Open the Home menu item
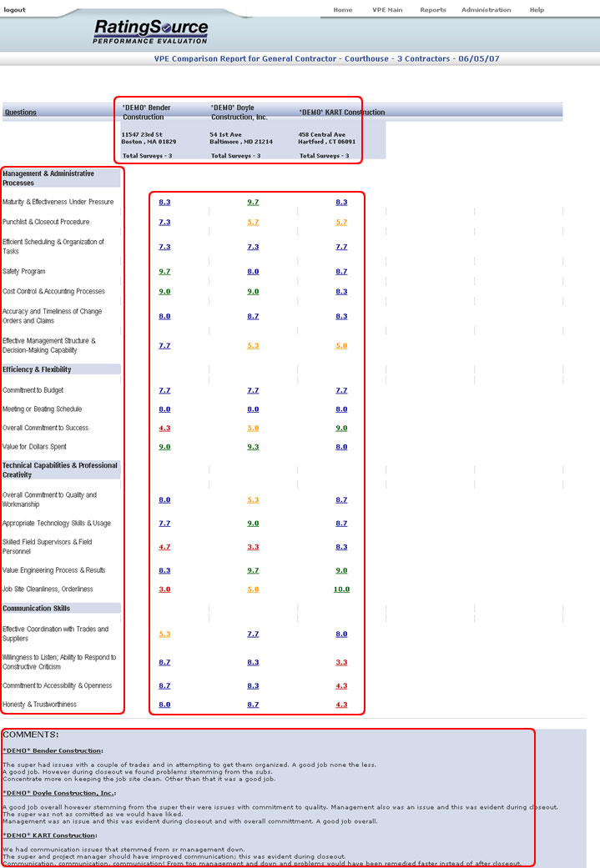 (342, 10)
